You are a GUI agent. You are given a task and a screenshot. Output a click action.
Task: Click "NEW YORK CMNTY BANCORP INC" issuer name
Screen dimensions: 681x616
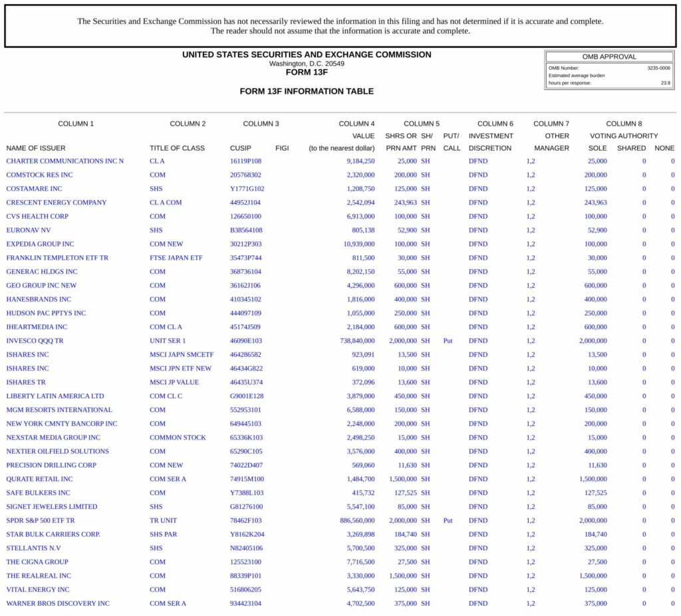point(62,424)
